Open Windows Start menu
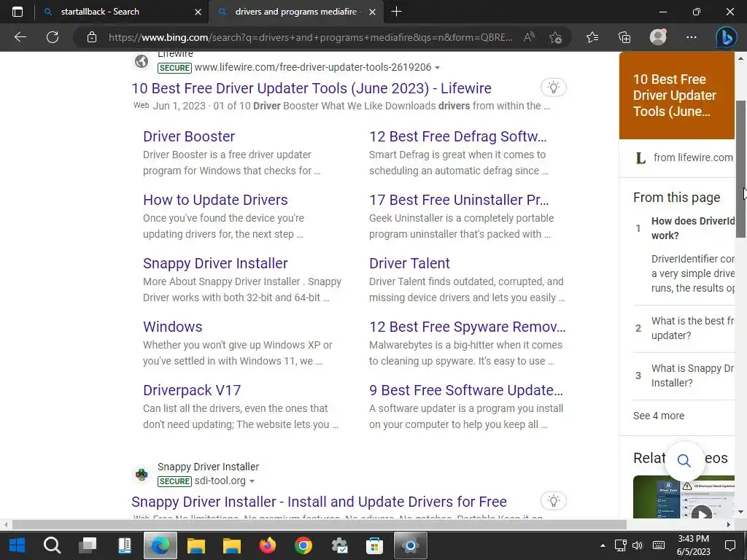 point(18,545)
